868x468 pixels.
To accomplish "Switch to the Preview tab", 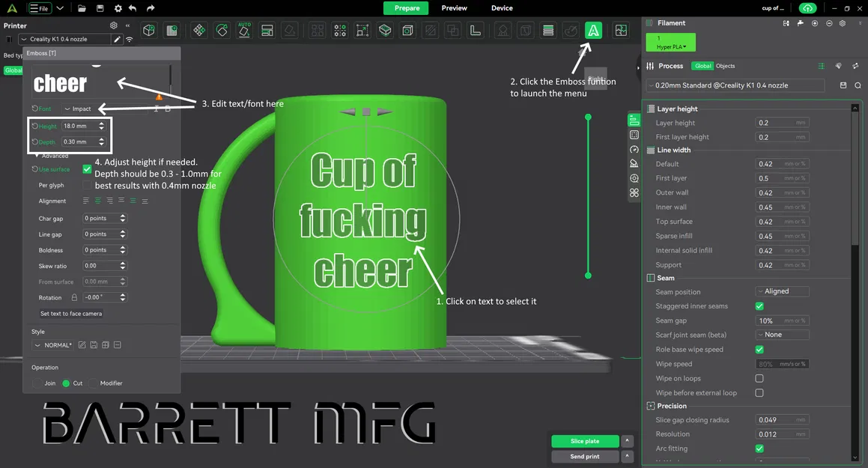I will (454, 7).
